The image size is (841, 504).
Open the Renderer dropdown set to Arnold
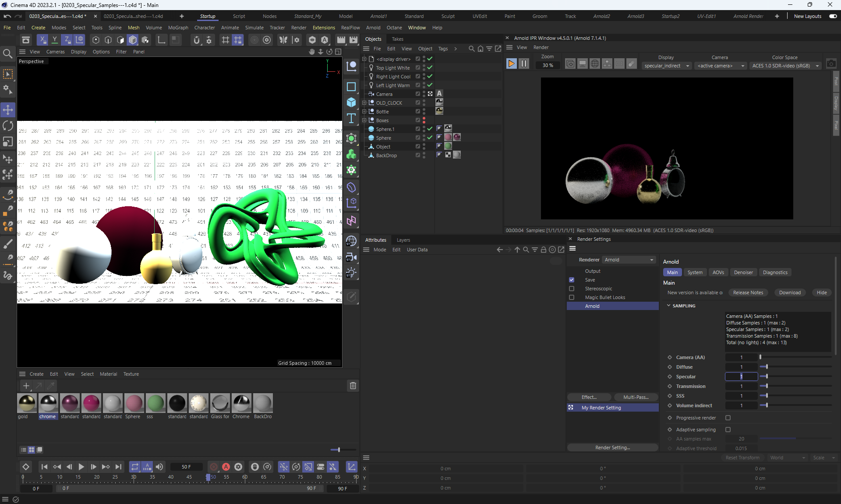click(629, 260)
